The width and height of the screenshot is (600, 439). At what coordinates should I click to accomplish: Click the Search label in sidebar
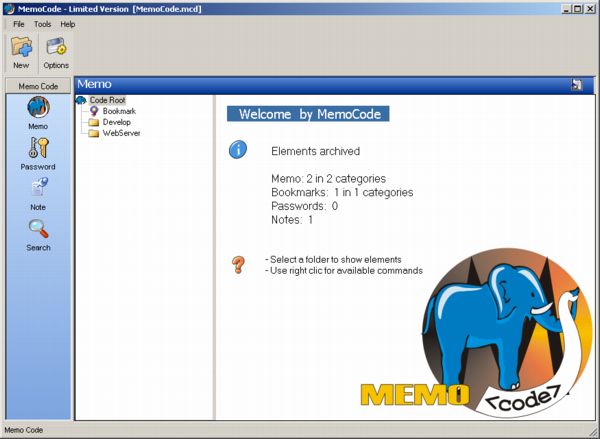click(x=38, y=248)
